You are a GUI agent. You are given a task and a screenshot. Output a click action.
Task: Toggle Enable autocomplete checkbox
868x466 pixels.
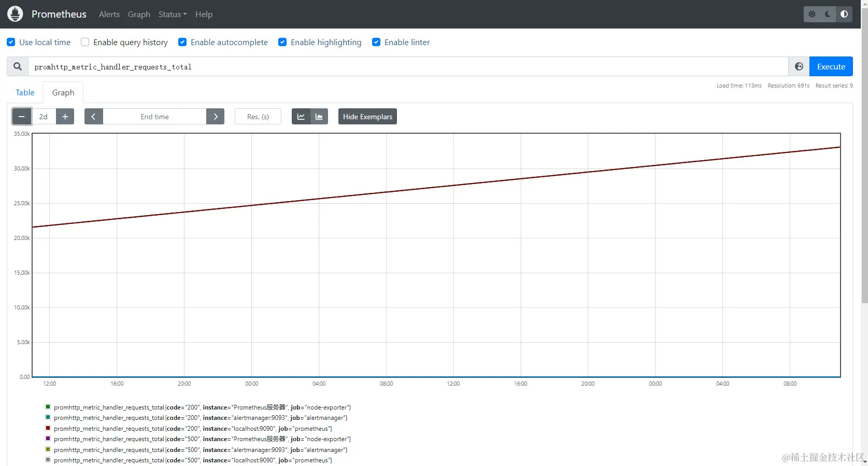pyautogui.click(x=182, y=42)
